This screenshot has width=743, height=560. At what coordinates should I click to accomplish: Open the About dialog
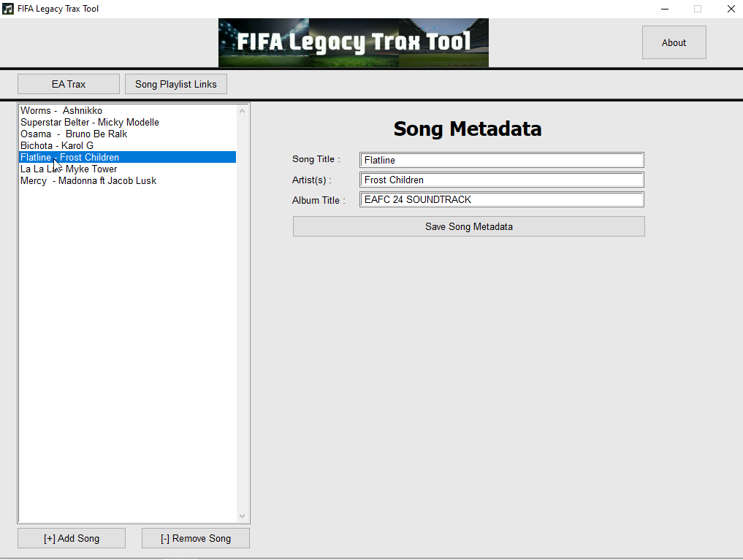tap(674, 42)
